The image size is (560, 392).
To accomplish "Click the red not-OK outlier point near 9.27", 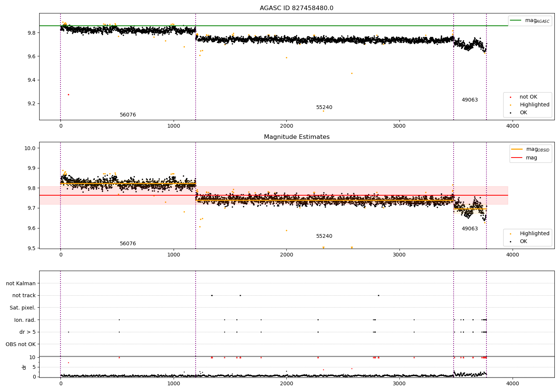I will click(x=68, y=94).
